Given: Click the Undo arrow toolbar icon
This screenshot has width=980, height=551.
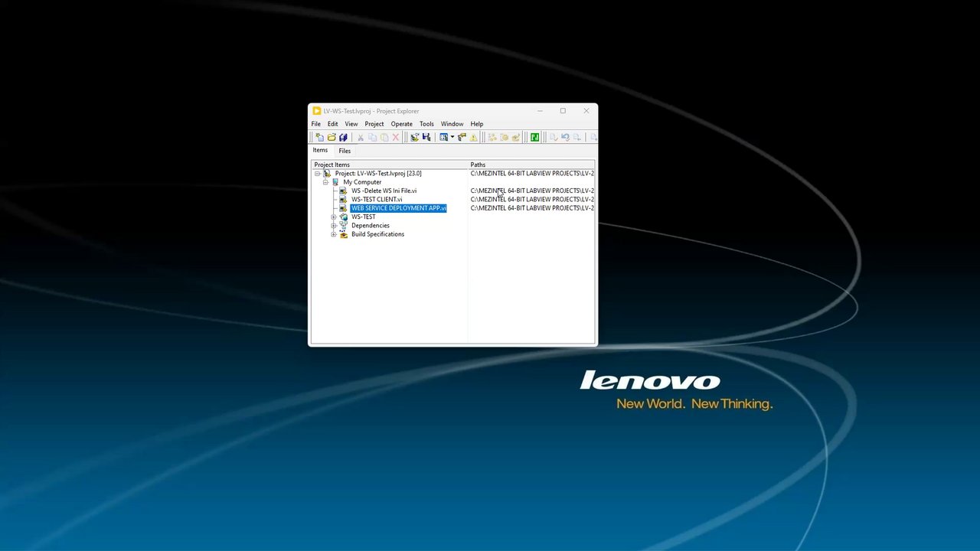Looking at the screenshot, I should (565, 137).
